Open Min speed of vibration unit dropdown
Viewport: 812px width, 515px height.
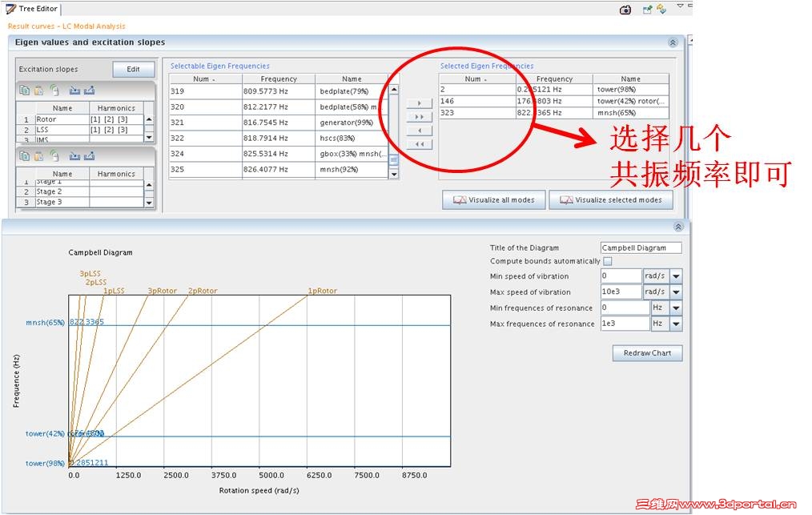pos(676,276)
